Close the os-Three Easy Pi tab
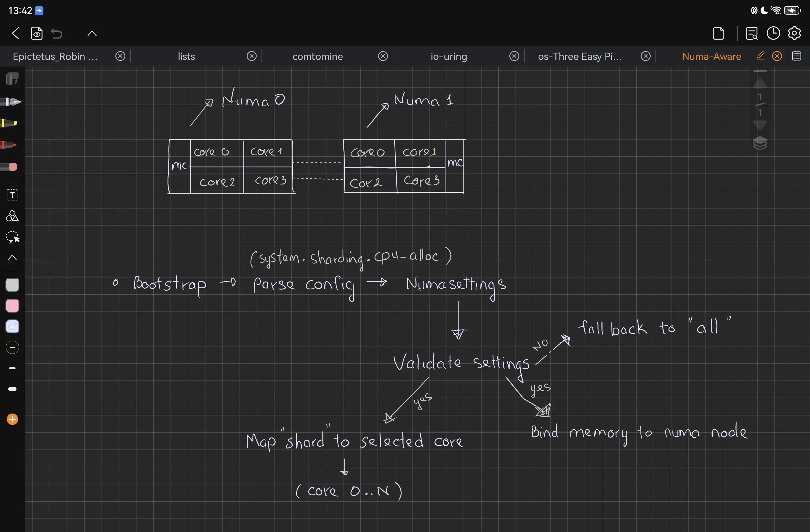The image size is (810, 532). point(646,56)
